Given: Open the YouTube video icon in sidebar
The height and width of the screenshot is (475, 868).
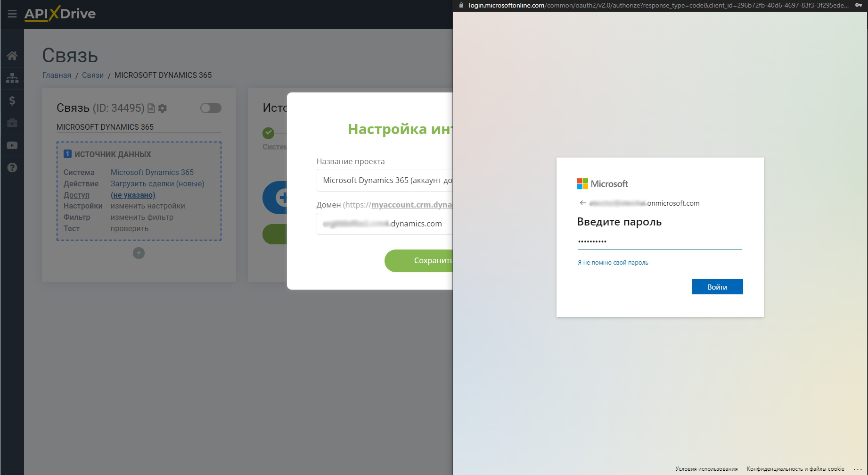Looking at the screenshot, I should coord(12,145).
